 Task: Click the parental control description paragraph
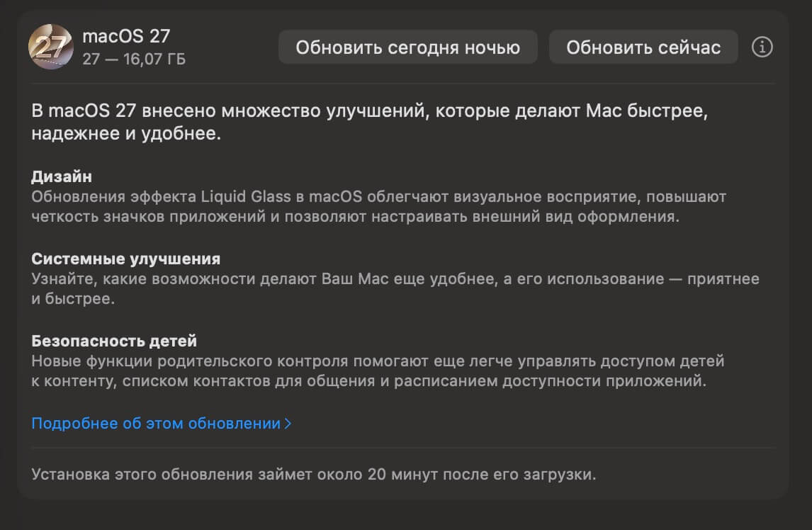(x=378, y=371)
